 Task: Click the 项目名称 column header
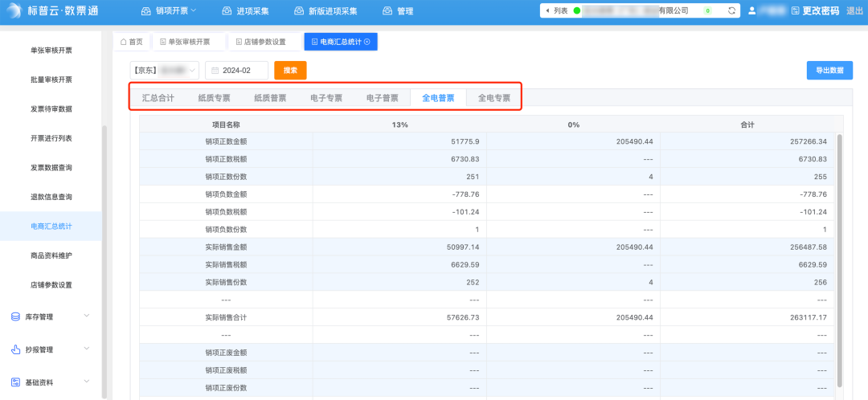click(x=226, y=125)
